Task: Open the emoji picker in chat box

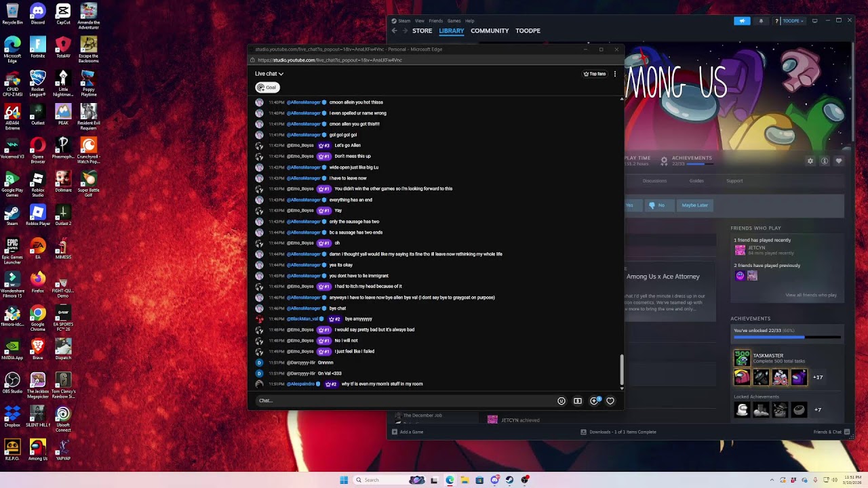Action: click(561, 401)
